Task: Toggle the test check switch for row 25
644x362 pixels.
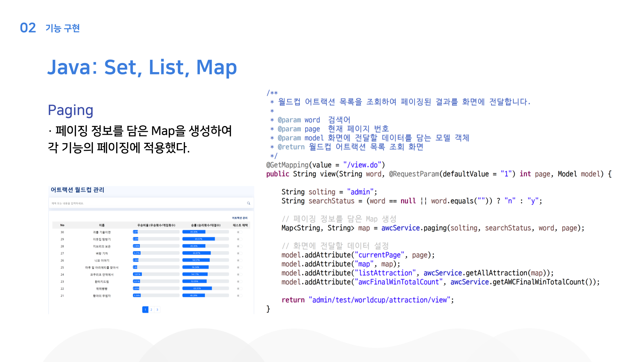Action: tap(239, 267)
